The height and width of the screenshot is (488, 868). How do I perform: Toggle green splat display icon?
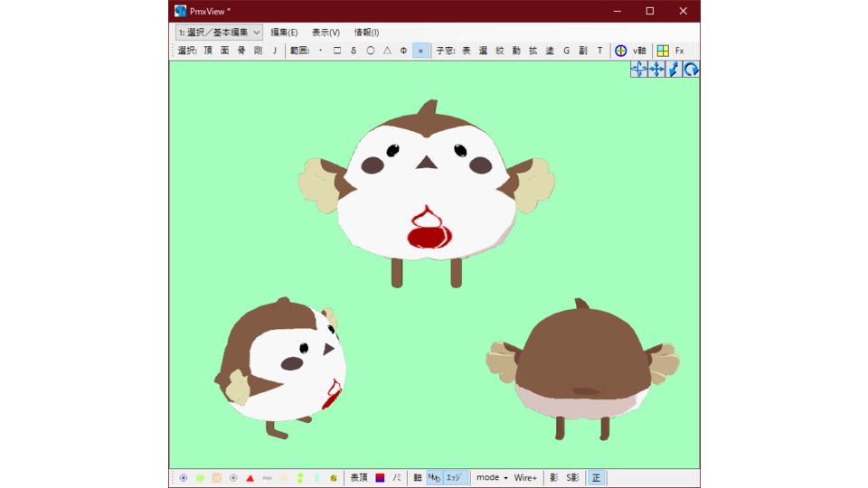pos(200,477)
